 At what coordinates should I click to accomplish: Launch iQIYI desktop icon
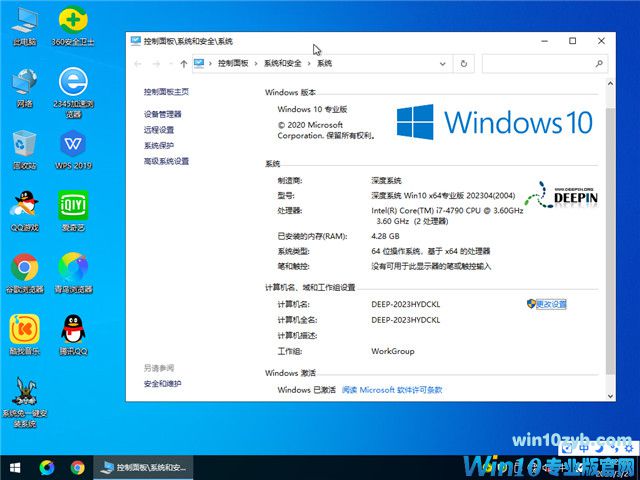tap(73, 211)
